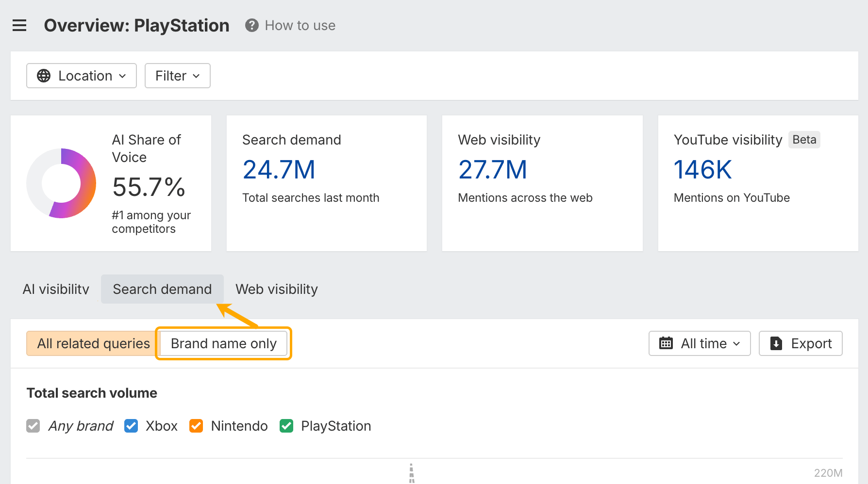868x484 pixels.
Task: Click the 55.7% share of voice value
Action: pos(149,187)
